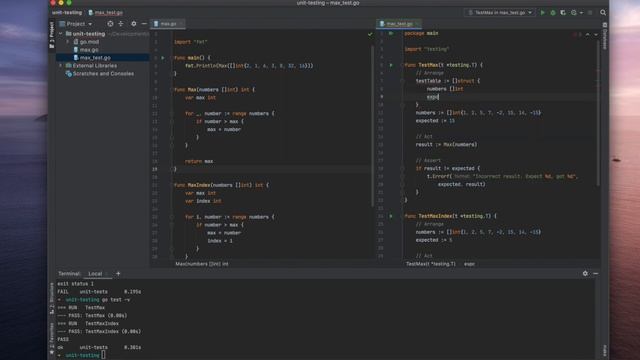Expand the go.mod tree node arrow
The width and height of the screenshot is (640, 360).
[68, 42]
